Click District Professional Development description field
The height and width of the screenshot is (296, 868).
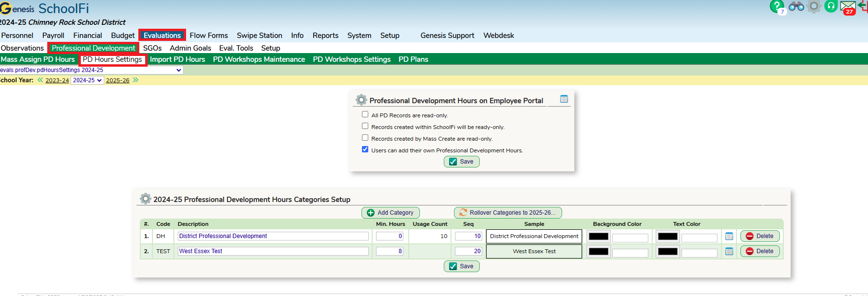[273, 236]
